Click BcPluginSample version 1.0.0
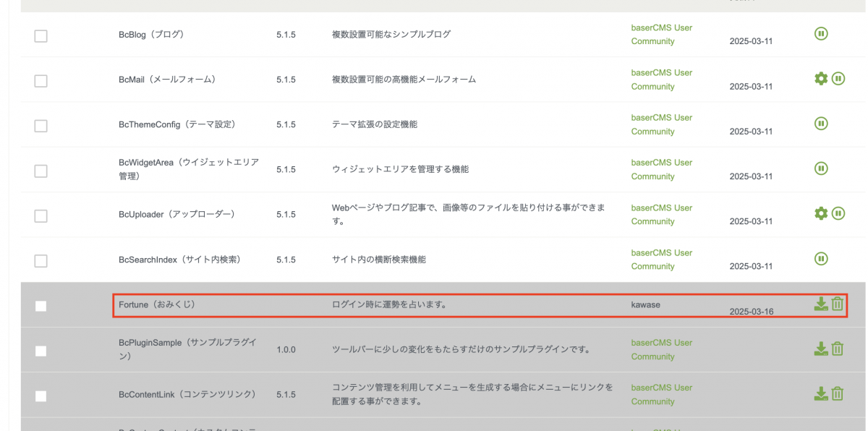 pyautogui.click(x=286, y=349)
